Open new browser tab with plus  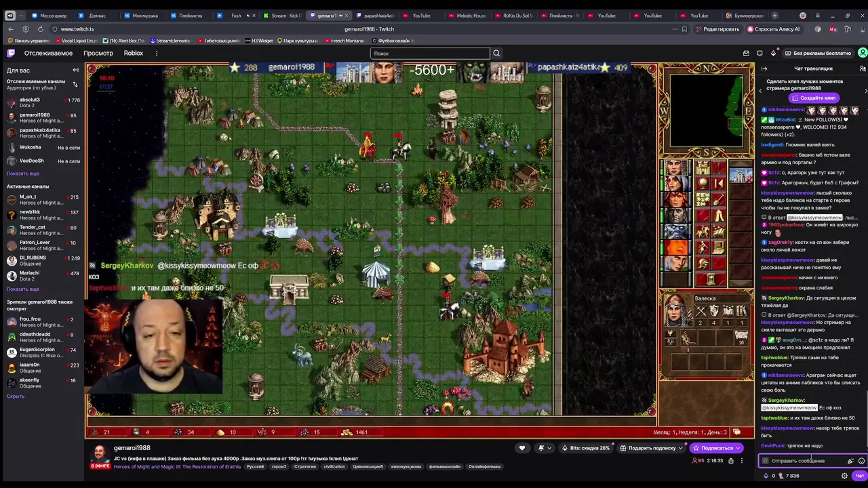click(775, 15)
